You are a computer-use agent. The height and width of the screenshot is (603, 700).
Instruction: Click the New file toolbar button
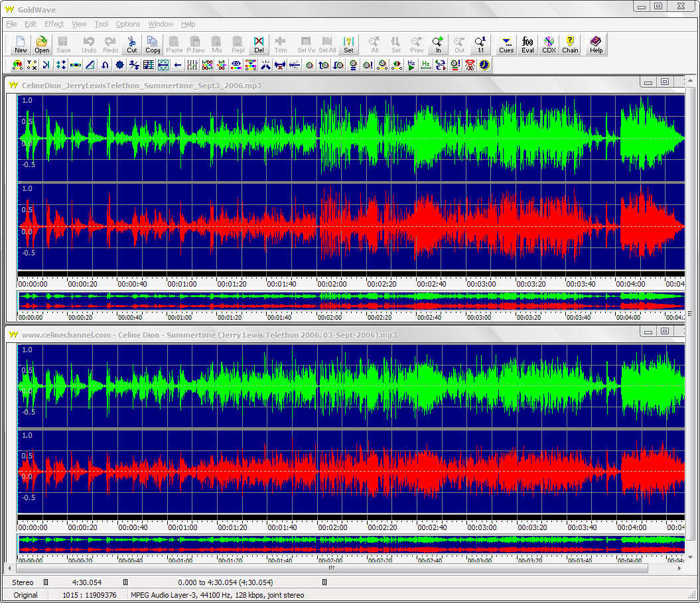[x=21, y=44]
